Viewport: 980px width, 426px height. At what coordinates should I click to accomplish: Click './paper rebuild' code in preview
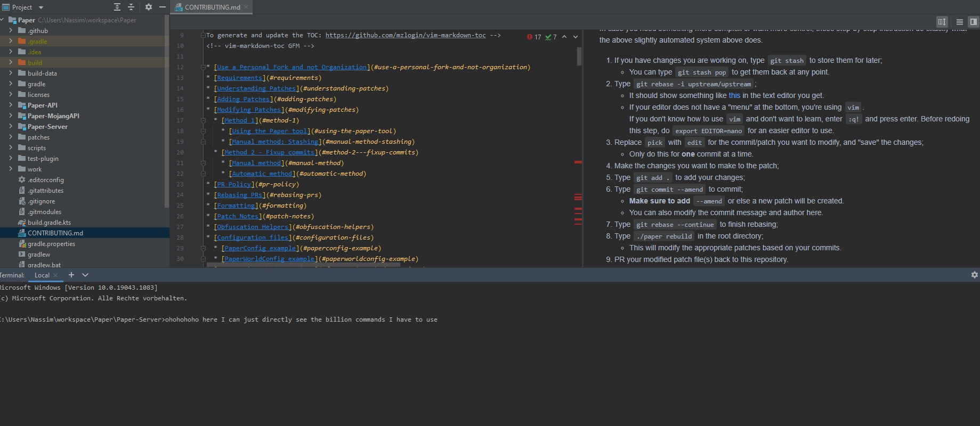click(x=665, y=236)
